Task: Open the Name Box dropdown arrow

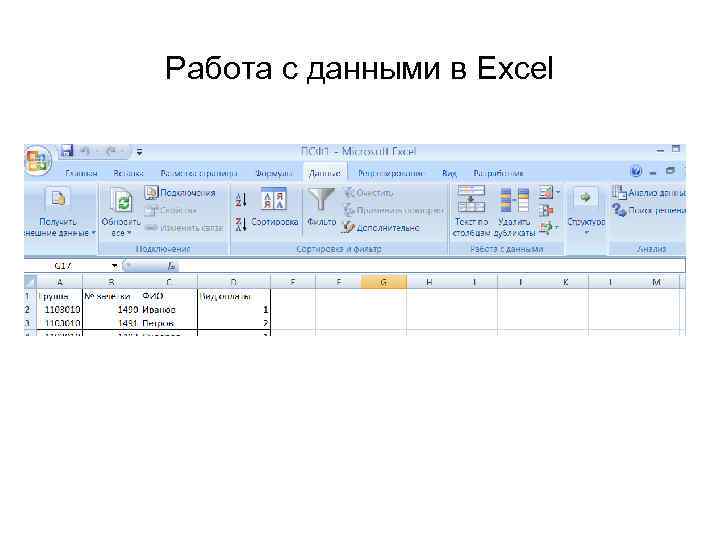Action: pos(114,266)
